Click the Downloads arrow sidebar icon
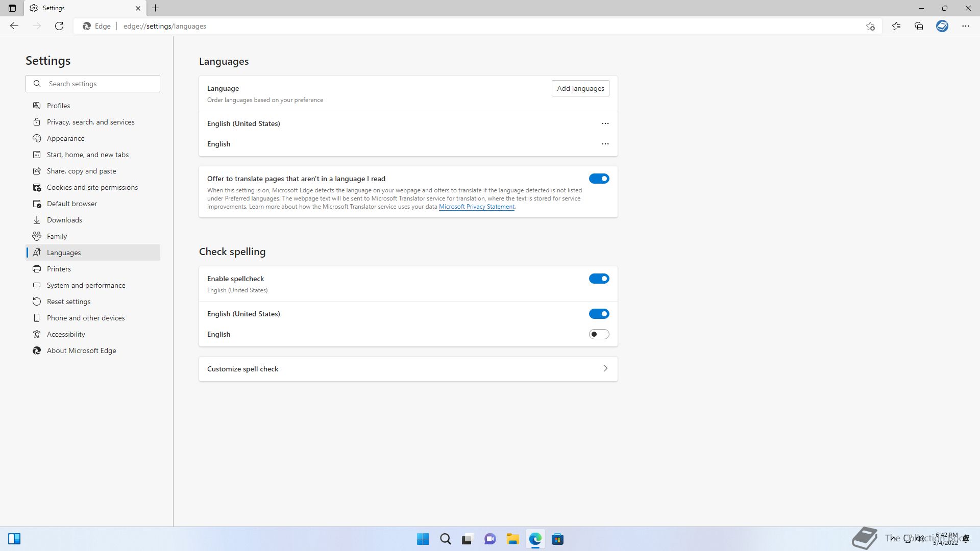 click(37, 220)
